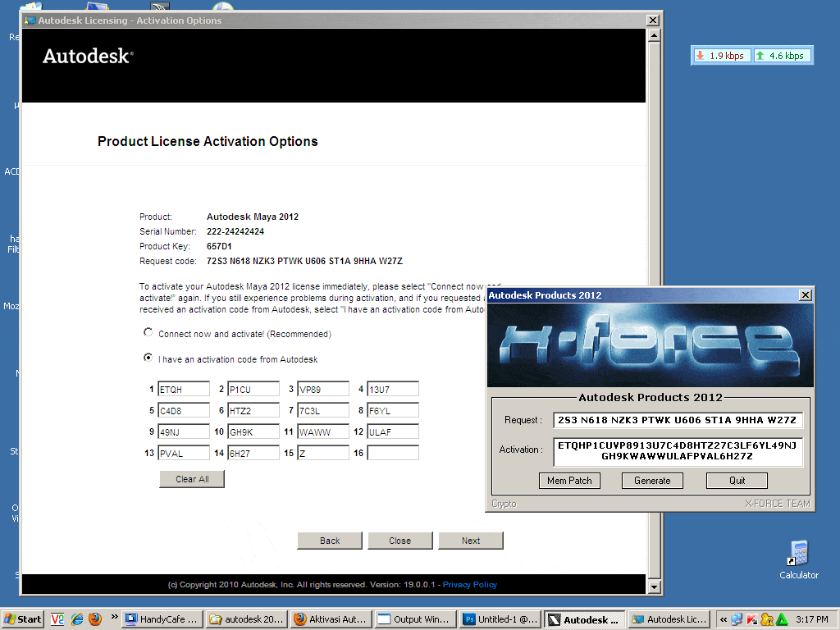Expand Quick Launch overflow with the chevron
840x630 pixels.
coord(114,619)
